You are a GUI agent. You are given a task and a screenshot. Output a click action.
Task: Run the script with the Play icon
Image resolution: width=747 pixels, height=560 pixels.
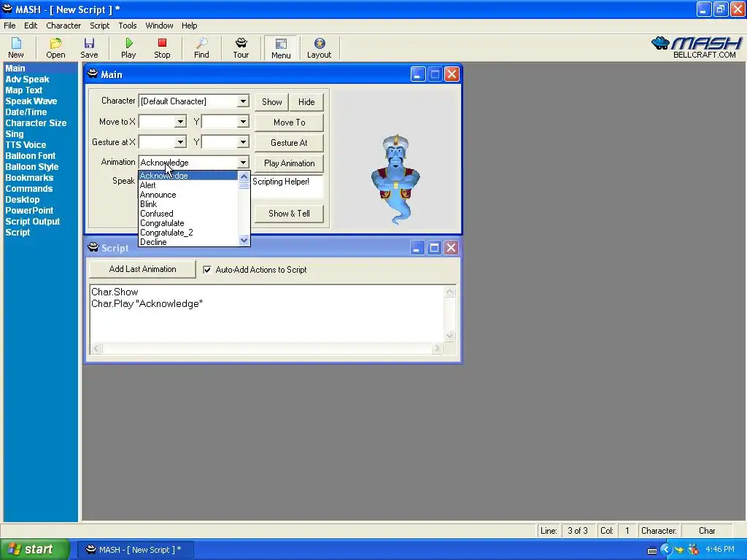[x=128, y=48]
